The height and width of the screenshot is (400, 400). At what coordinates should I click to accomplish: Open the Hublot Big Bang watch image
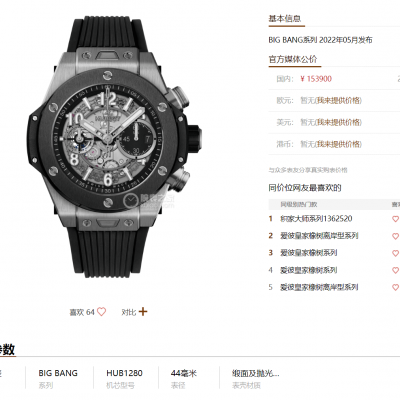(113, 147)
